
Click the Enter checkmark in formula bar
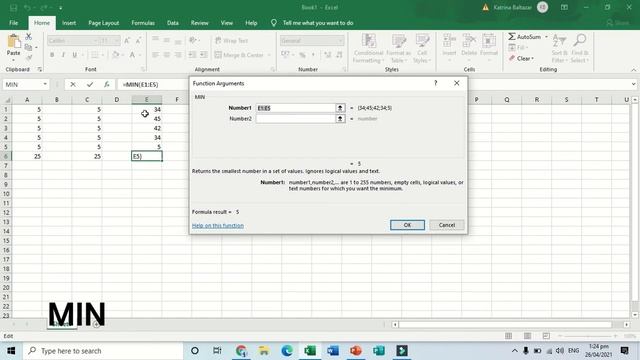coord(90,84)
